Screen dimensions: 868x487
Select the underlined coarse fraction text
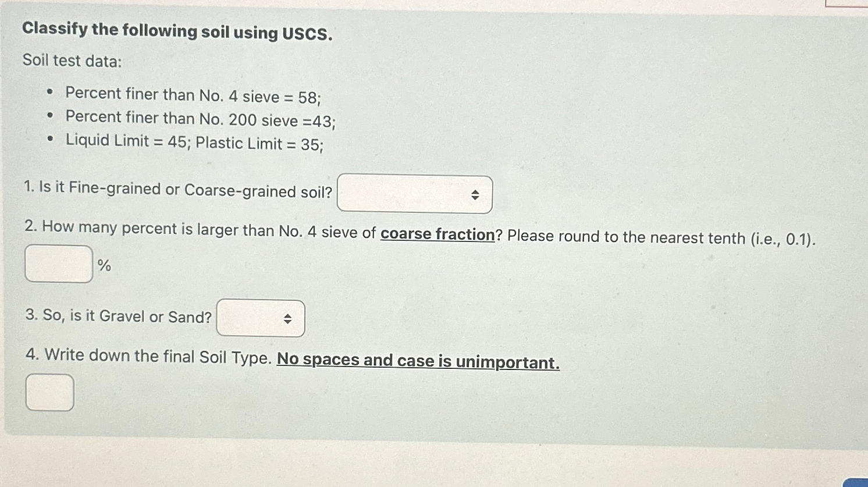click(437, 234)
